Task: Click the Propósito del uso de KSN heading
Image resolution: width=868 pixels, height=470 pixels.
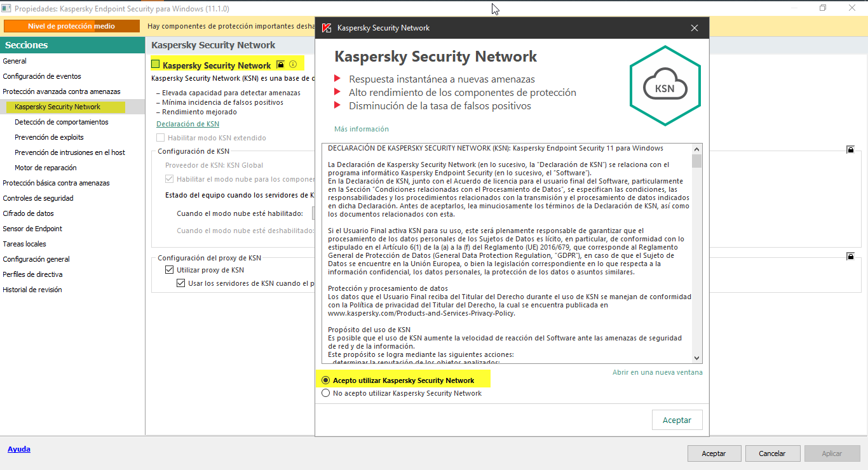Action: [369, 330]
